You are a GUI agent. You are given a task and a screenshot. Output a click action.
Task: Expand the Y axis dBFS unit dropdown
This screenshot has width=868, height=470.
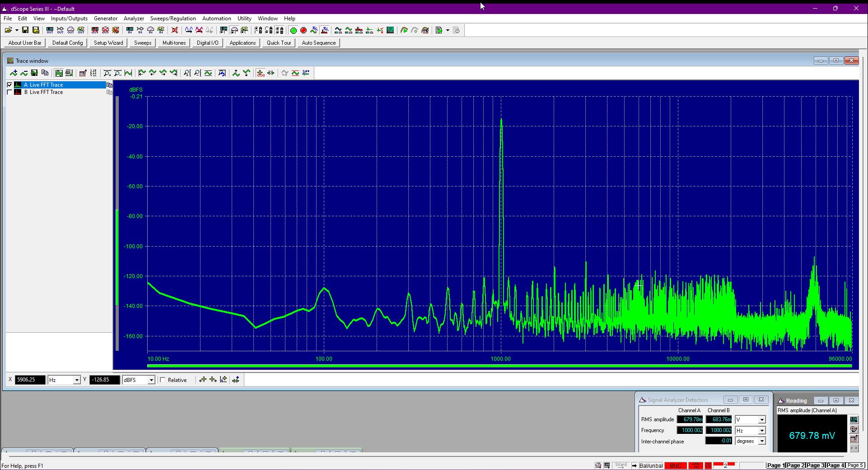[151, 380]
